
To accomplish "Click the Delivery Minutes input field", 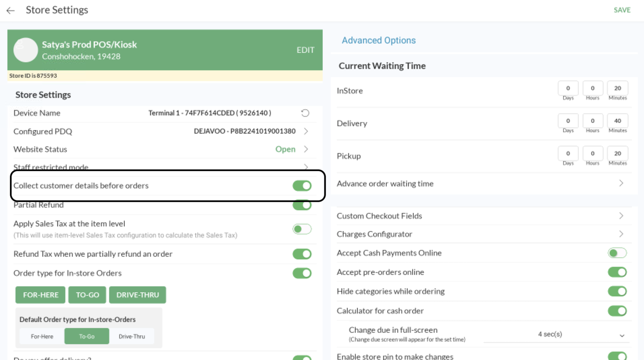I will [x=617, y=121].
